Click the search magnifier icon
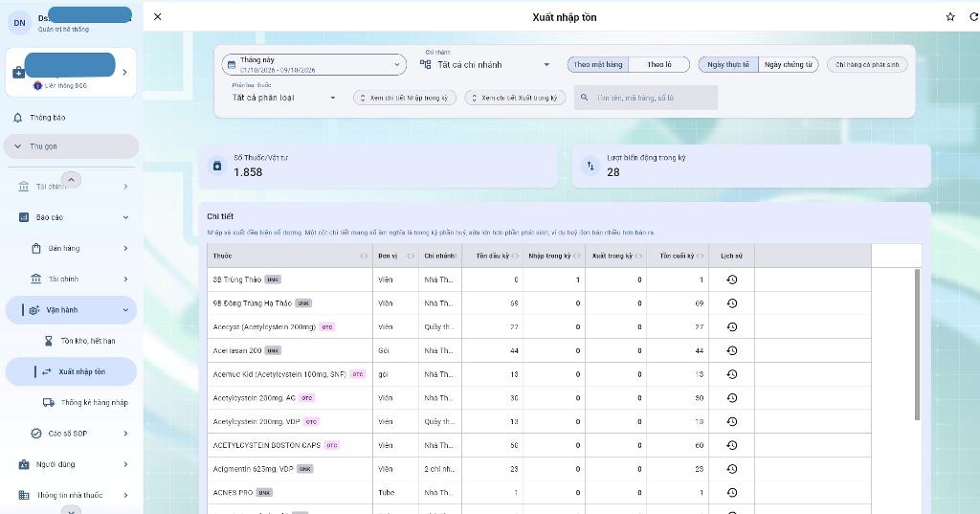The height and width of the screenshot is (514, 980). [585, 98]
